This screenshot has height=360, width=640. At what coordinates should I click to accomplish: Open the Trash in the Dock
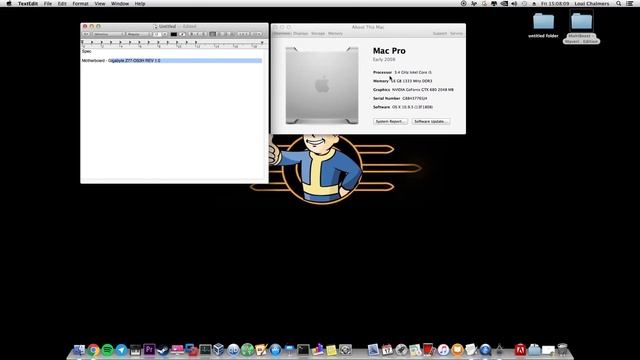click(562, 349)
